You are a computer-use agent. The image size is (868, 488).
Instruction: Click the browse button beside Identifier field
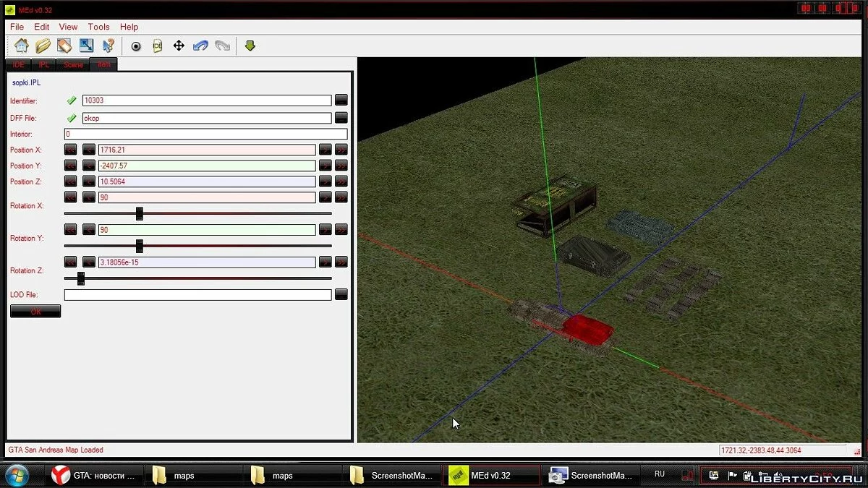pos(341,100)
